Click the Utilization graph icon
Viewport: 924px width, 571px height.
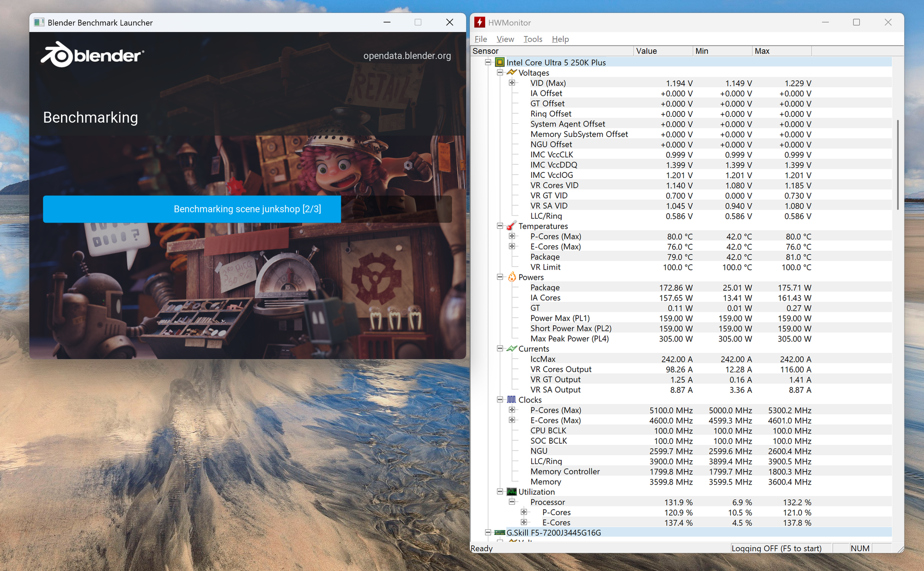(x=511, y=492)
